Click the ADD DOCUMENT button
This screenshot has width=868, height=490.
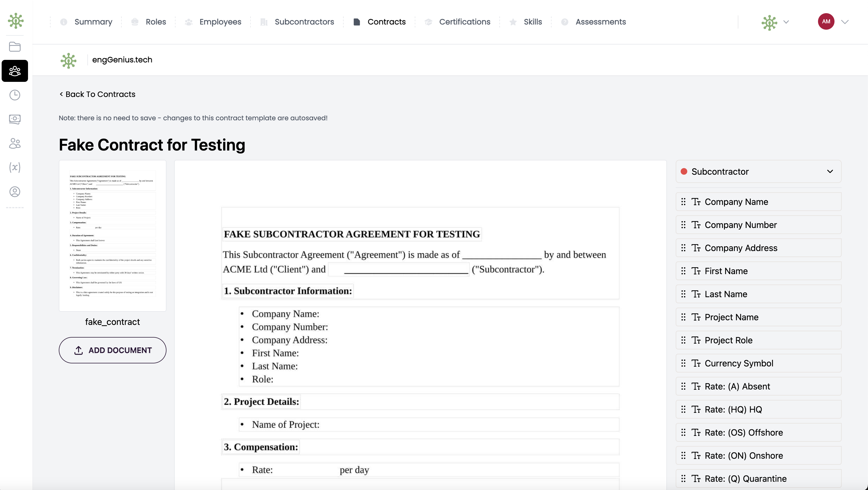click(113, 350)
